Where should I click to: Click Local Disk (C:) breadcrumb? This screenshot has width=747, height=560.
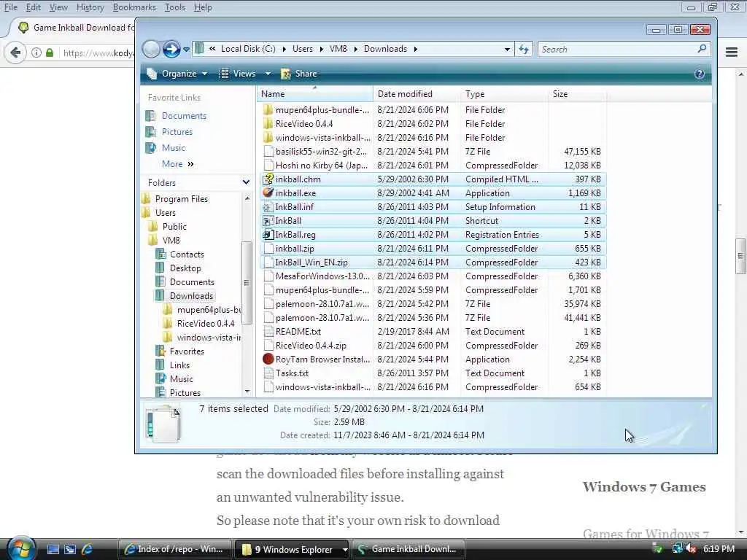[248, 49]
